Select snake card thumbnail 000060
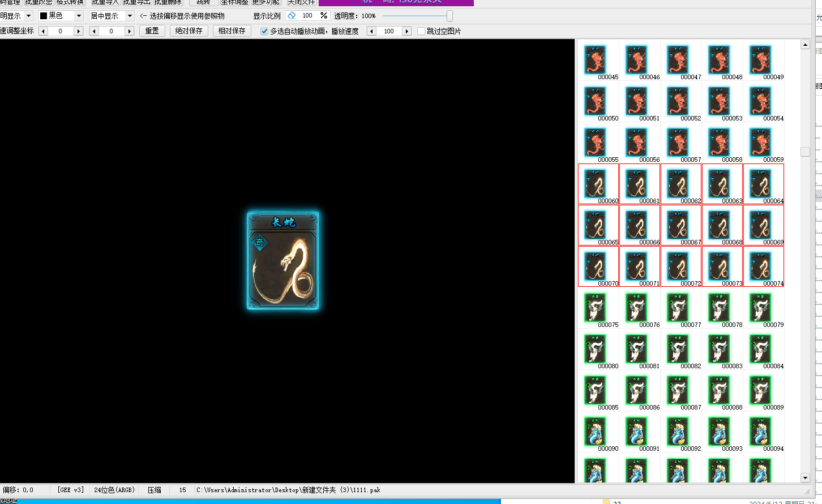The image size is (822, 504). point(598,184)
